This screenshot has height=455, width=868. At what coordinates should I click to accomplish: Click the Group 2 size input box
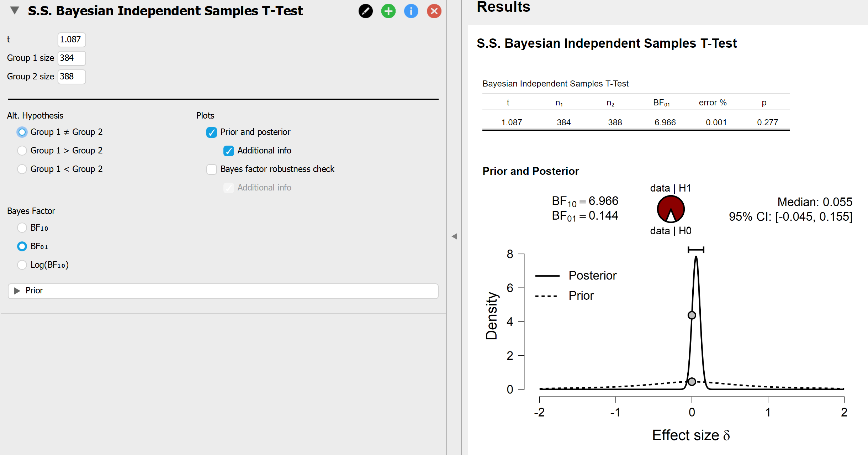71,77
